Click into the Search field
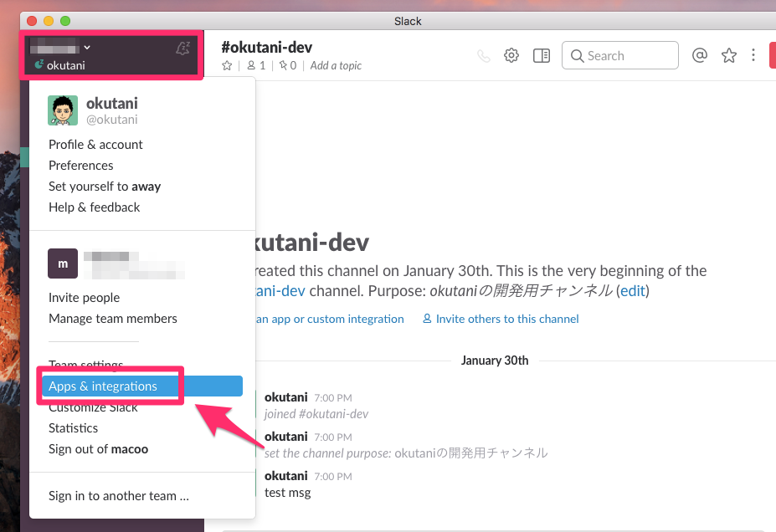The image size is (776, 532). pos(619,55)
